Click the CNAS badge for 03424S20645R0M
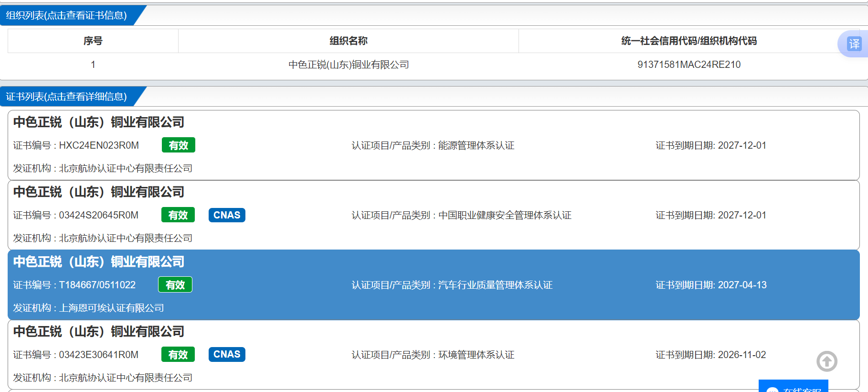 coord(227,215)
